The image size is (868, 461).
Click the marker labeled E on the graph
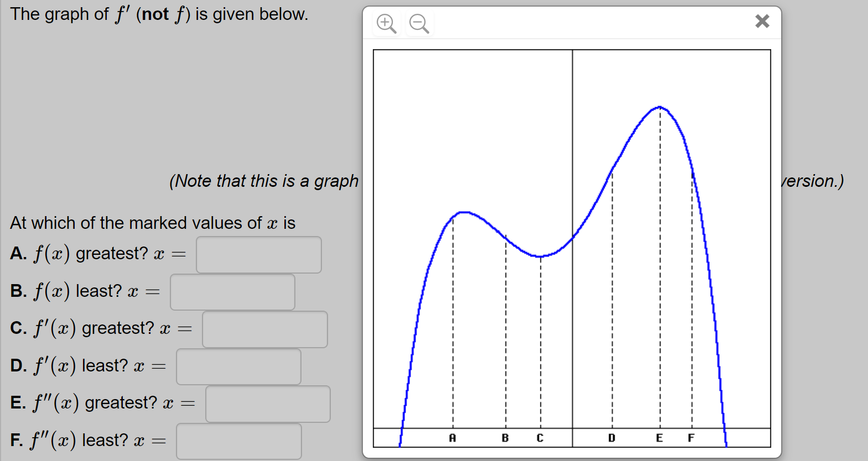pyautogui.click(x=659, y=438)
